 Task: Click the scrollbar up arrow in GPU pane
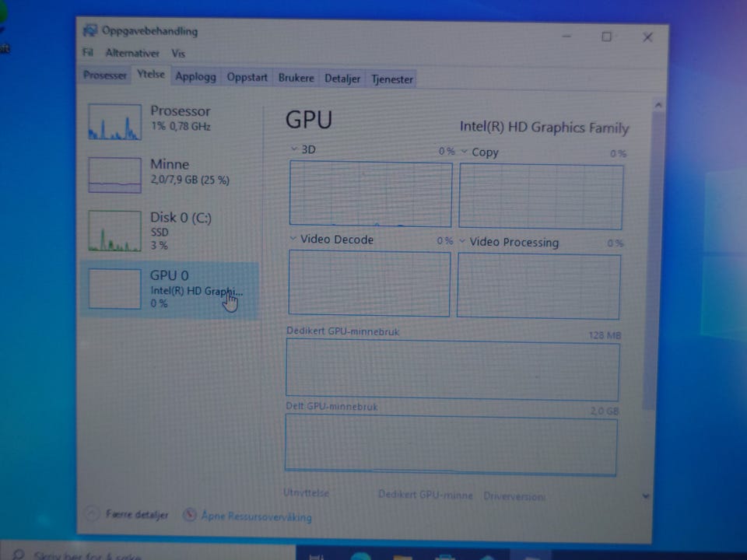tap(658, 105)
